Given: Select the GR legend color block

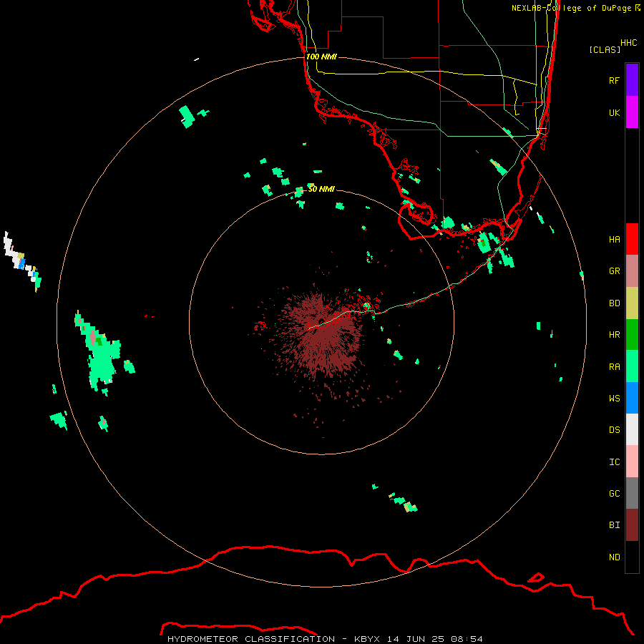Looking at the screenshot, I should (x=632, y=270).
